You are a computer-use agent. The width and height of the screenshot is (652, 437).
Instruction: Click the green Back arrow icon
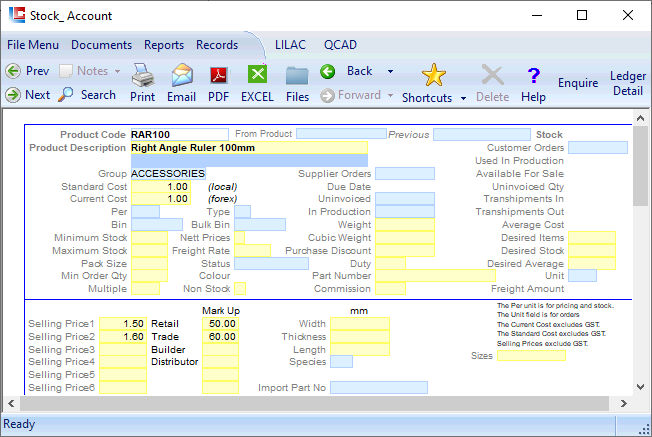coord(328,72)
